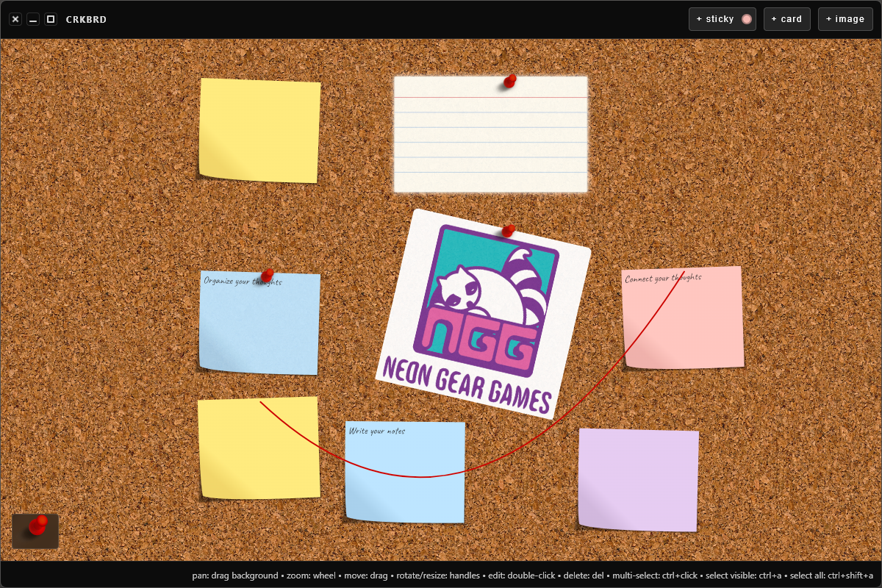Image resolution: width=882 pixels, height=588 pixels.
Task: Click the red pushpin tray in the corner
Action: point(35,531)
